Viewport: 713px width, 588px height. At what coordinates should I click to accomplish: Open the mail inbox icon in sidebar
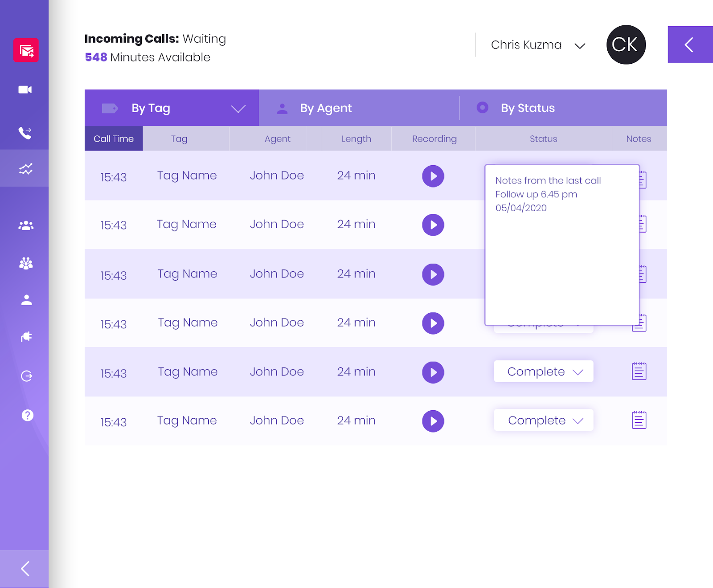[26, 50]
